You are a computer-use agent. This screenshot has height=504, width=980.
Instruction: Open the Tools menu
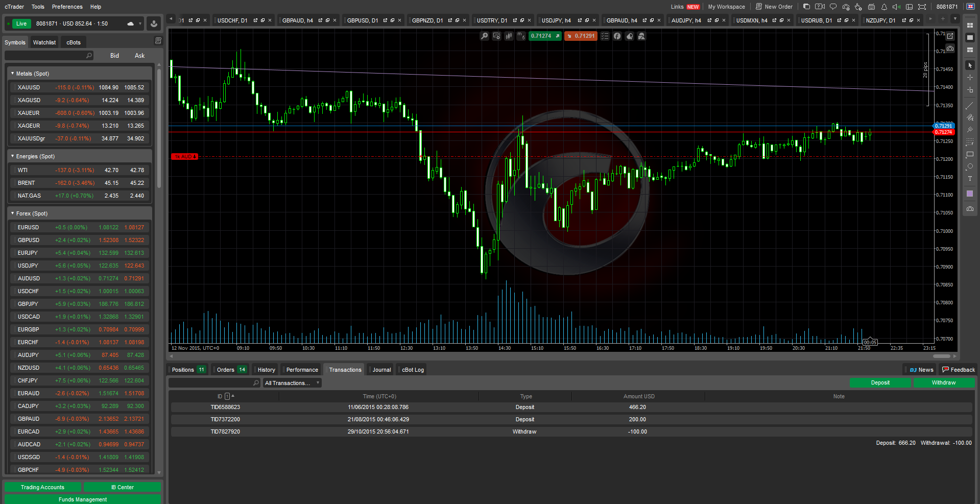38,7
